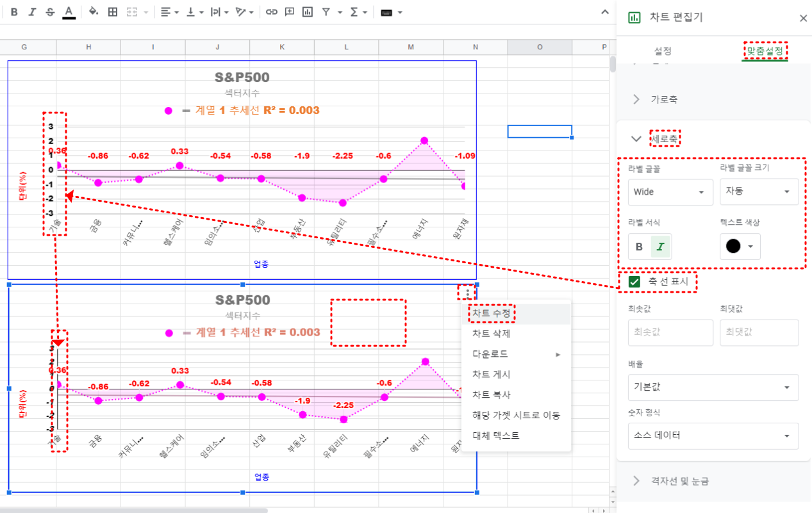Open fill color paint bucket

tap(94, 12)
